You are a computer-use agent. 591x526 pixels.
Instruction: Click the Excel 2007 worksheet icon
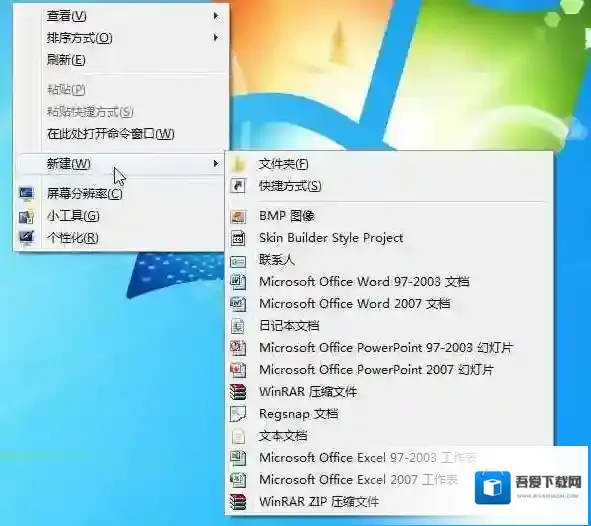238,480
